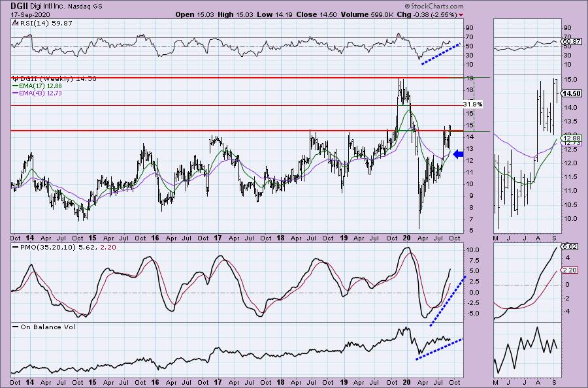Click the 15.0 tick on the zoom panel's price axis
588x388 pixels.
coord(571,80)
